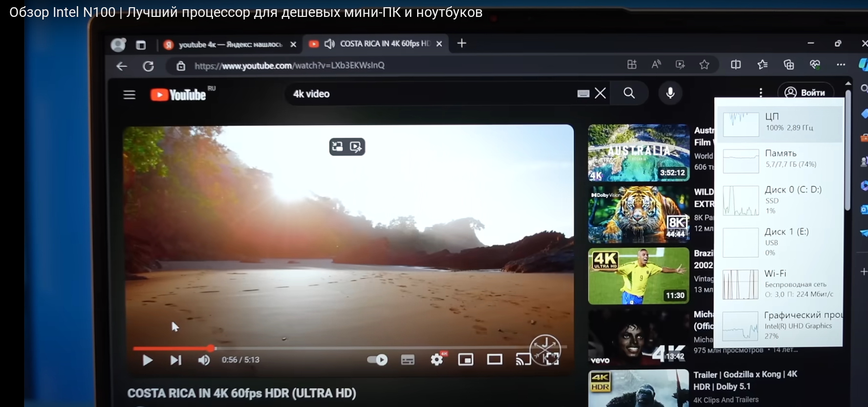Open the Edge profile icon

click(118, 45)
